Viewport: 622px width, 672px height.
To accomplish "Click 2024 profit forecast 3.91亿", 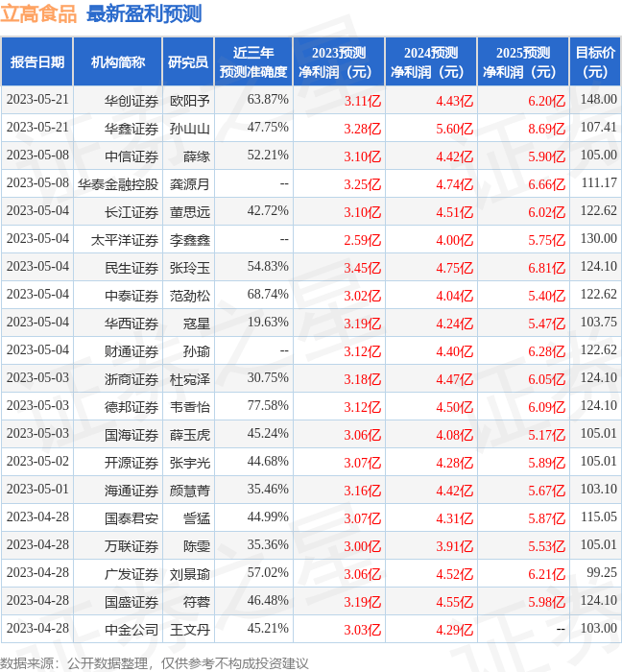I will (x=455, y=546).
